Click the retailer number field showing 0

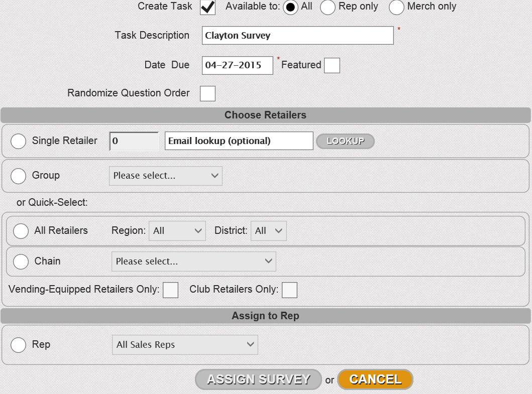point(134,141)
